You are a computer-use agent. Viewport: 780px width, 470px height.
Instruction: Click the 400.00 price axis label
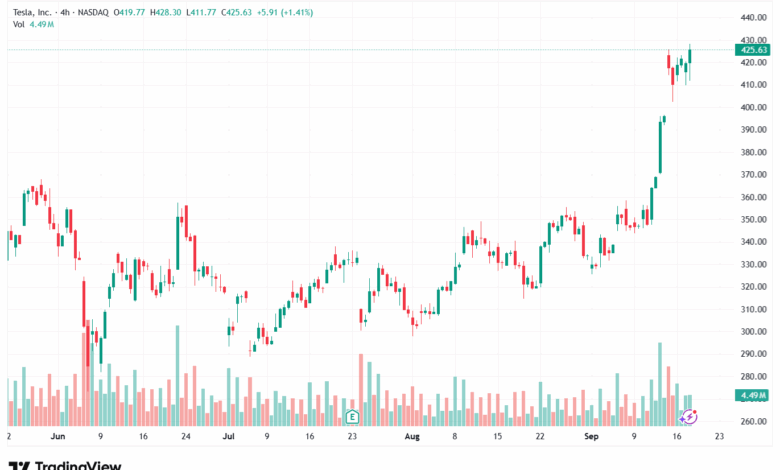click(755, 107)
